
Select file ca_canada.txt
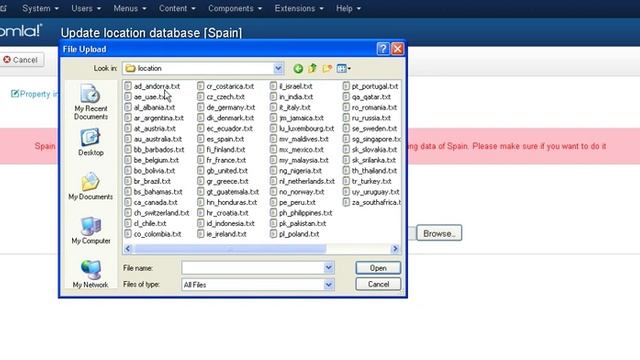[x=151, y=202]
